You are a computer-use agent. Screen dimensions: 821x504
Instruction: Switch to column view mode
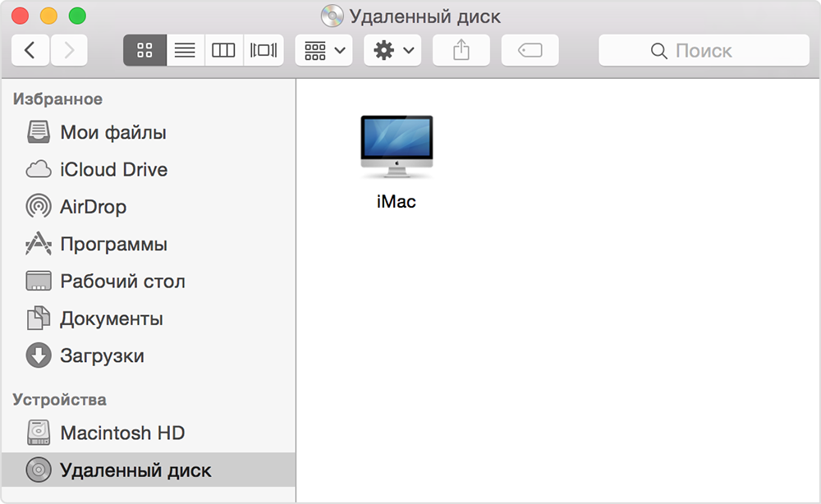click(223, 50)
